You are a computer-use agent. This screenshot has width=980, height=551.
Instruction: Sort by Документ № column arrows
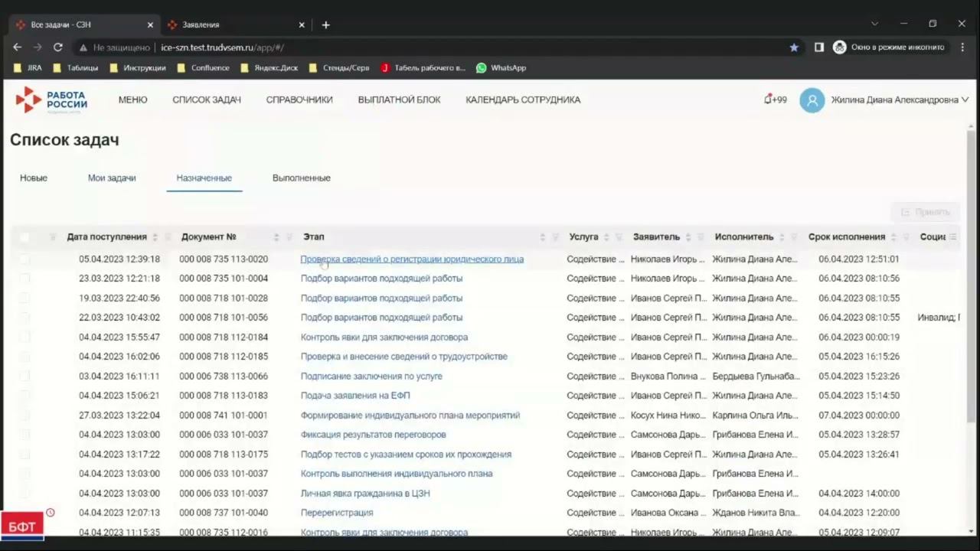coord(276,237)
